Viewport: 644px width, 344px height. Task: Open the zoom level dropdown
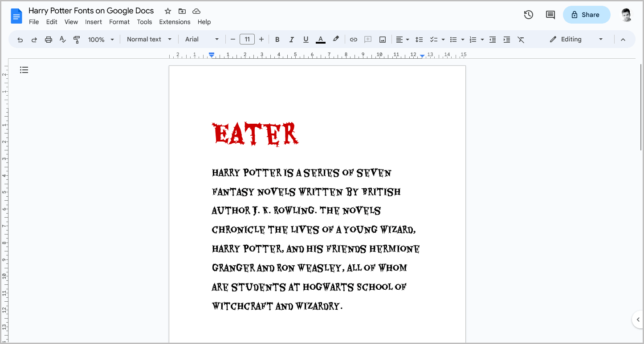(x=100, y=39)
